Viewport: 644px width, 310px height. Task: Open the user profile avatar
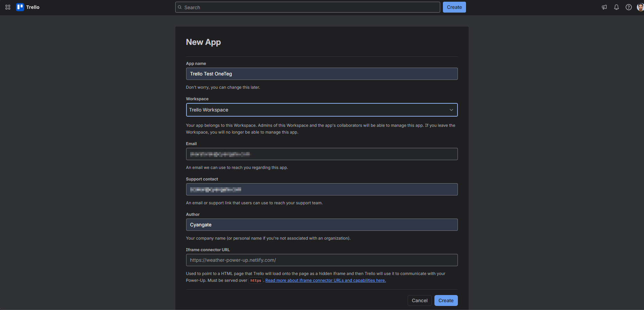tap(640, 7)
